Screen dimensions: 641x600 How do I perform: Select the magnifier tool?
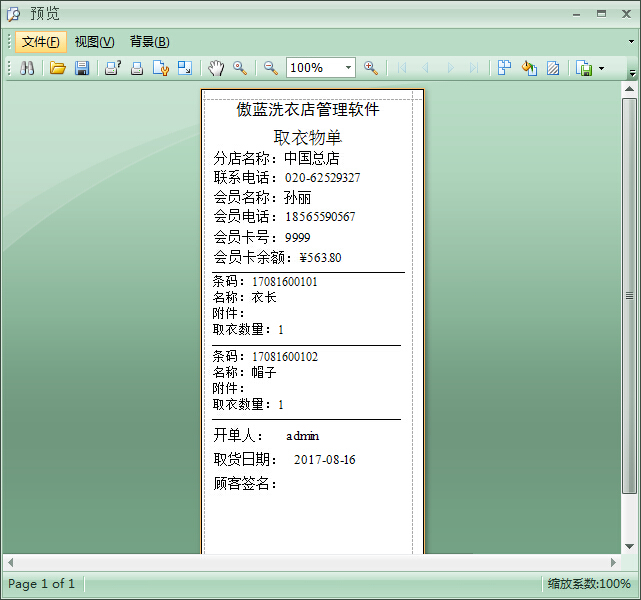[x=240, y=68]
